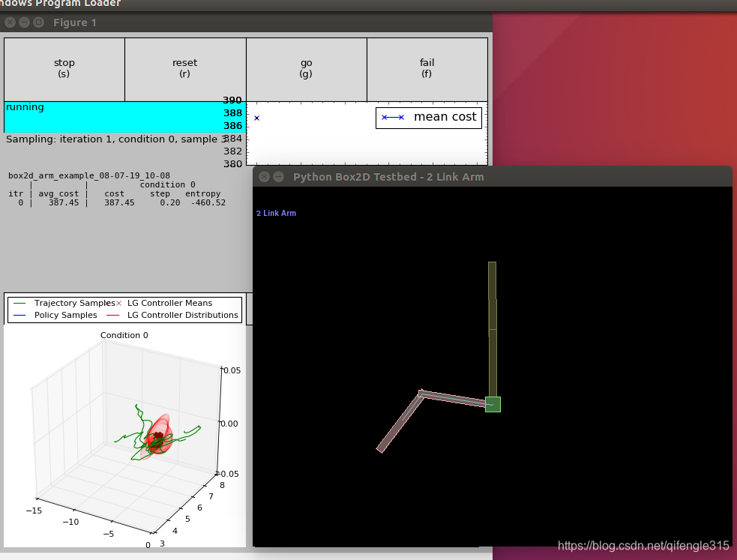The image size is (737, 560).
Task: Click the Condition 0 plot title
Action: tap(124, 335)
